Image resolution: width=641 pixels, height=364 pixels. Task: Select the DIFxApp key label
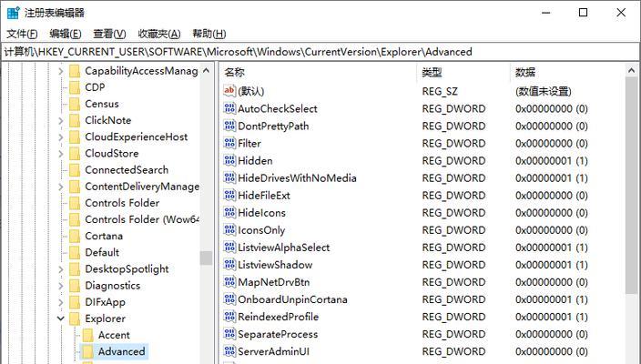pos(105,302)
